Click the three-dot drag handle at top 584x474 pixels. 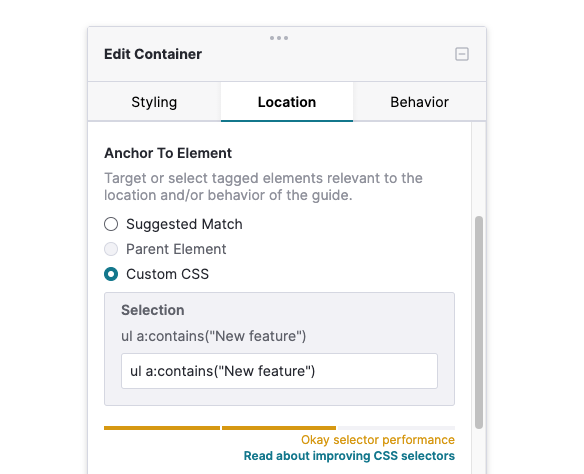[279, 38]
